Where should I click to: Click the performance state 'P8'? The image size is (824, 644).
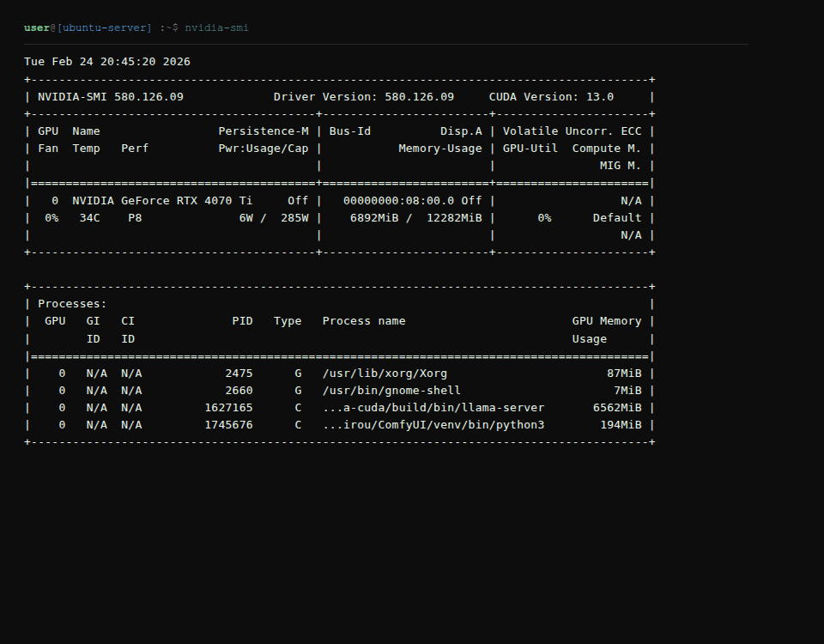pos(135,217)
